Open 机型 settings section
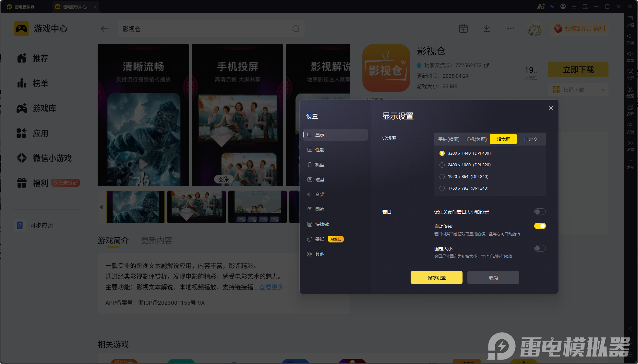Screen dimensions: 638x364 point(335,165)
